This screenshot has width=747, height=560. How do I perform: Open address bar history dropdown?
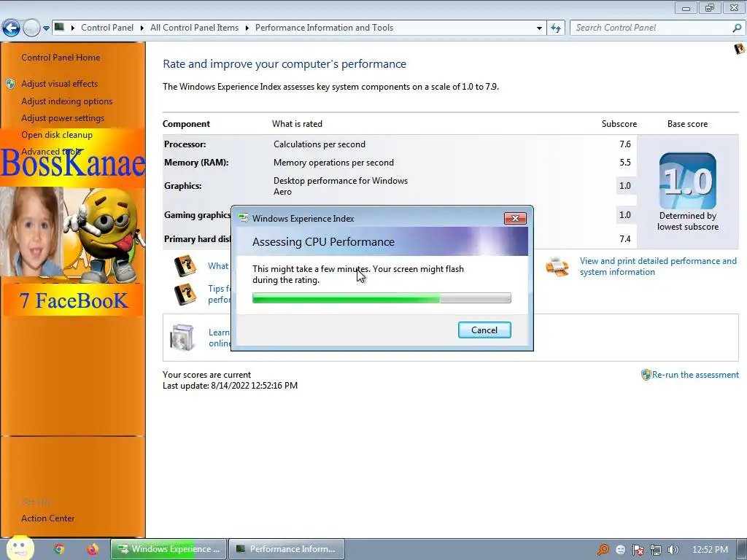click(x=539, y=28)
